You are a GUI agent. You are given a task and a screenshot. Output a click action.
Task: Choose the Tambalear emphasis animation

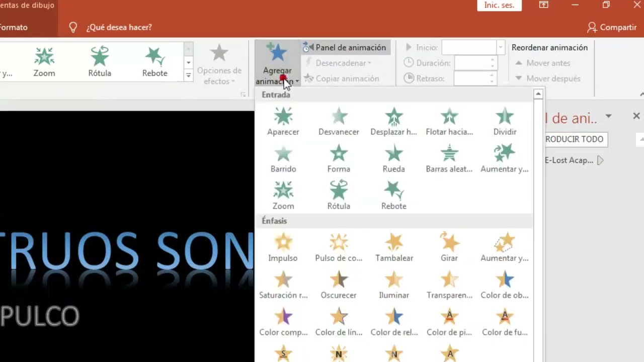(x=394, y=247)
